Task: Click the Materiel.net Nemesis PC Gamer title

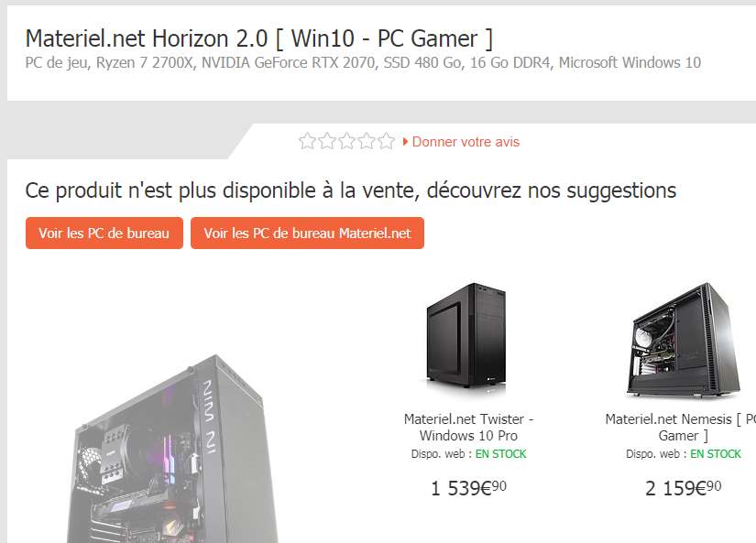Action: tap(680, 428)
